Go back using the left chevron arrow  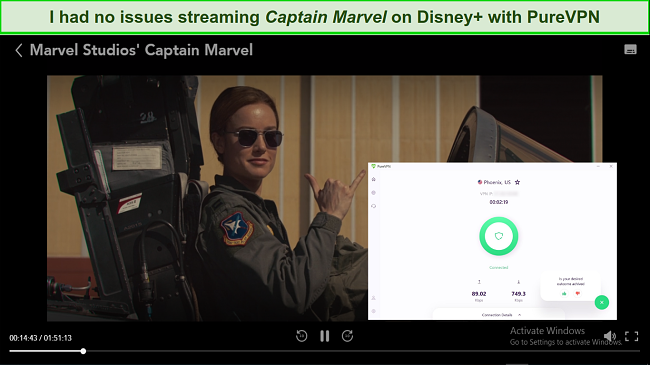(19, 51)
